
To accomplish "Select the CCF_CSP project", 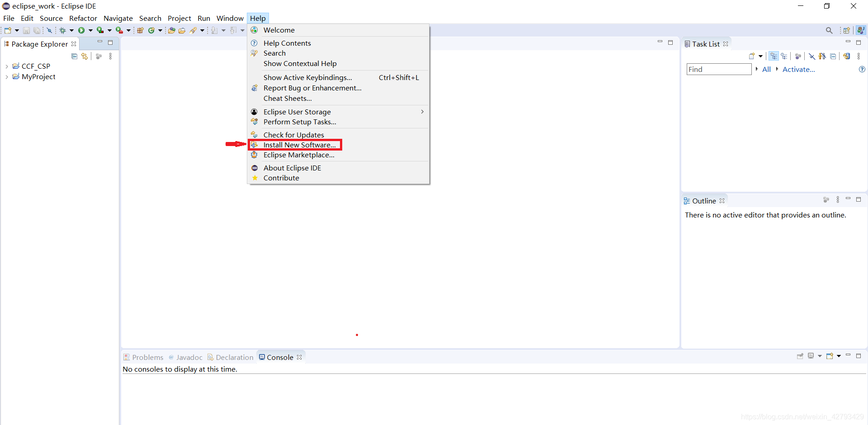I will pyautogui.click(x=36, y=66).
